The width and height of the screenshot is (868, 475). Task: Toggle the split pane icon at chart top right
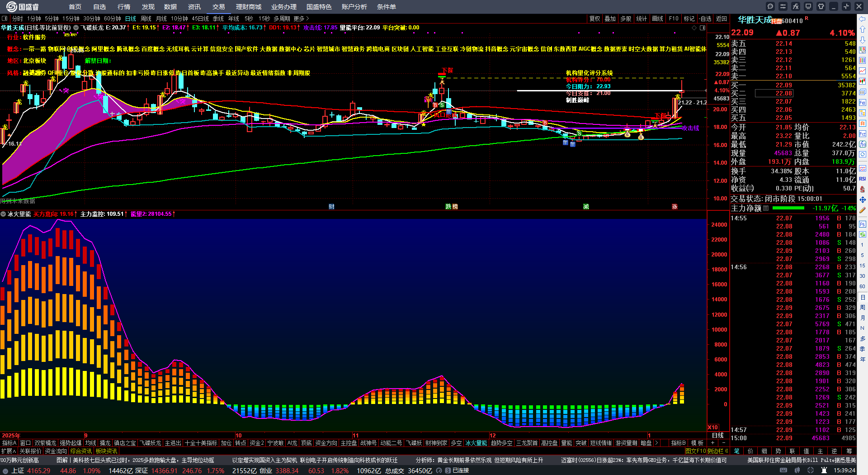tap(703, 28)
